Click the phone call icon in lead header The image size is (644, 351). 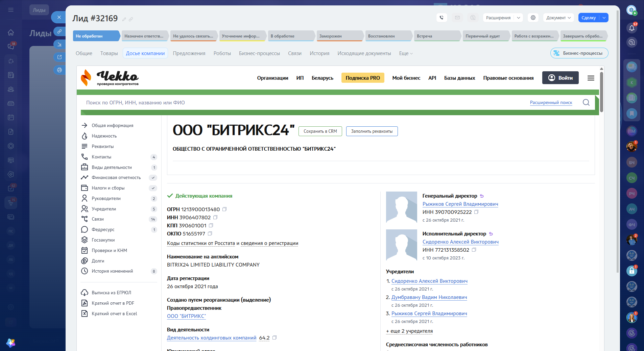[x=442, y=18]
